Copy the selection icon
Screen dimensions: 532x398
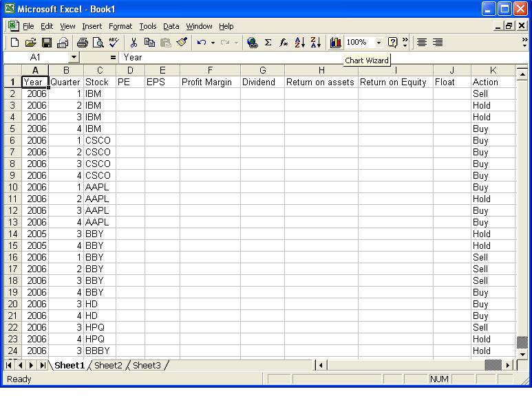click(149, 43)
